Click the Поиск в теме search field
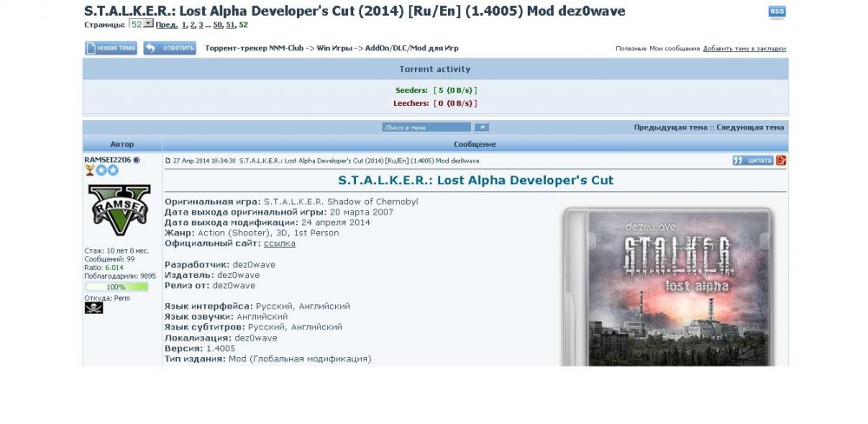Viewport: 868px width, 424px height. [426, 127]
